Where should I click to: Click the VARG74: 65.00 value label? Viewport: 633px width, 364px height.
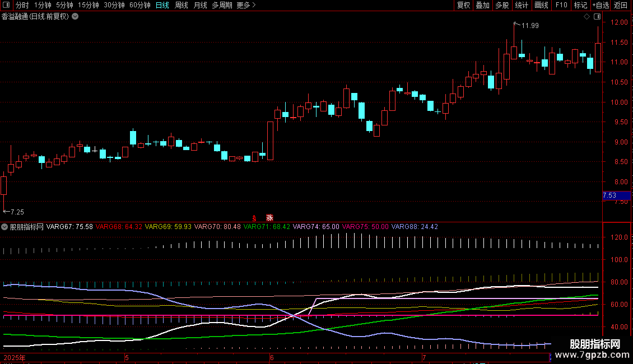(x=316, y=227)
